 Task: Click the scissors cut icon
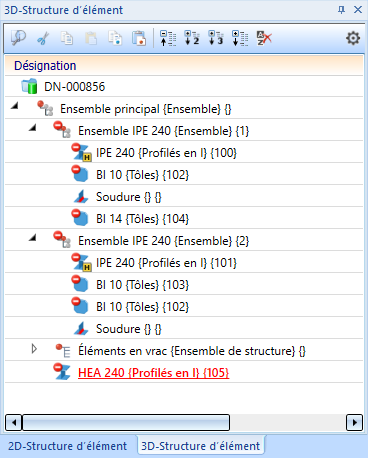pyautogui.click(x=43, y=38)
